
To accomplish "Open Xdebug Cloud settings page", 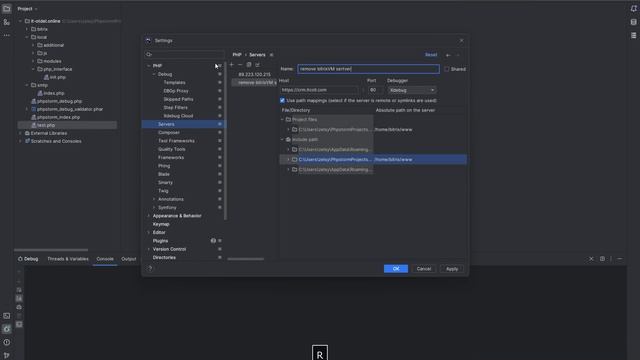I will (178, 116).
